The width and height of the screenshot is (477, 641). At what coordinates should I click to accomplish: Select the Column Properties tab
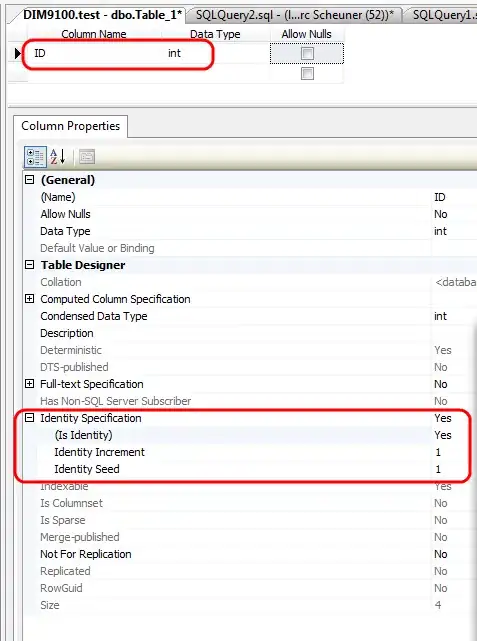point(70,126)
